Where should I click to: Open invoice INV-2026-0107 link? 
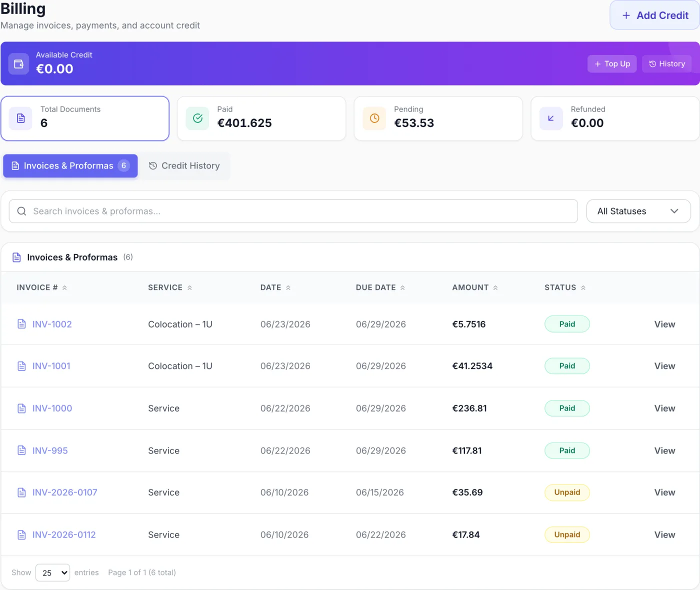pyautogui.click(x=65, y=492)
